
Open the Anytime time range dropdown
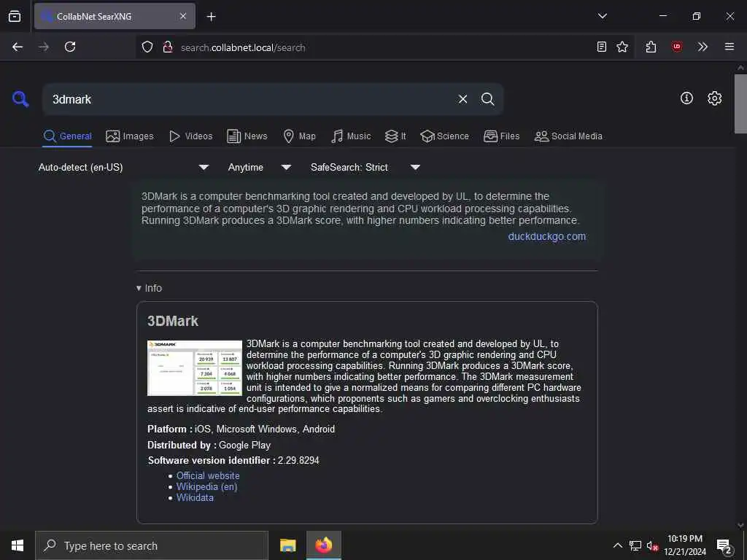260,167
